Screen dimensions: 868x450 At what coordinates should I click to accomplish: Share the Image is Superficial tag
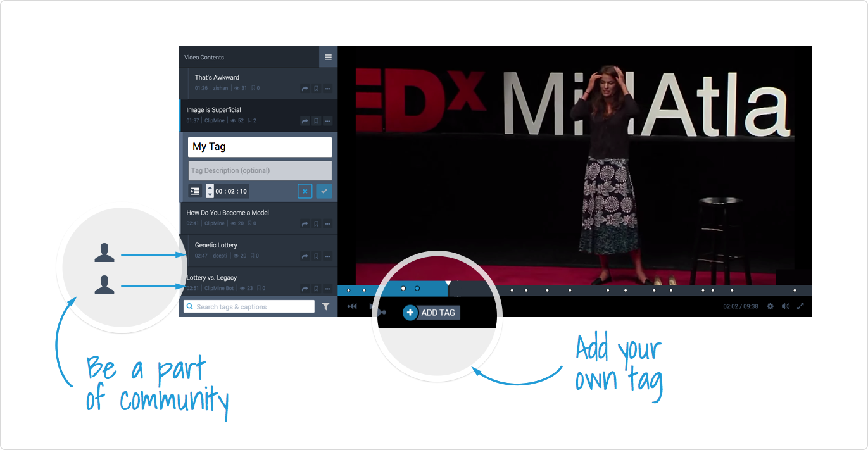(305, 121)
